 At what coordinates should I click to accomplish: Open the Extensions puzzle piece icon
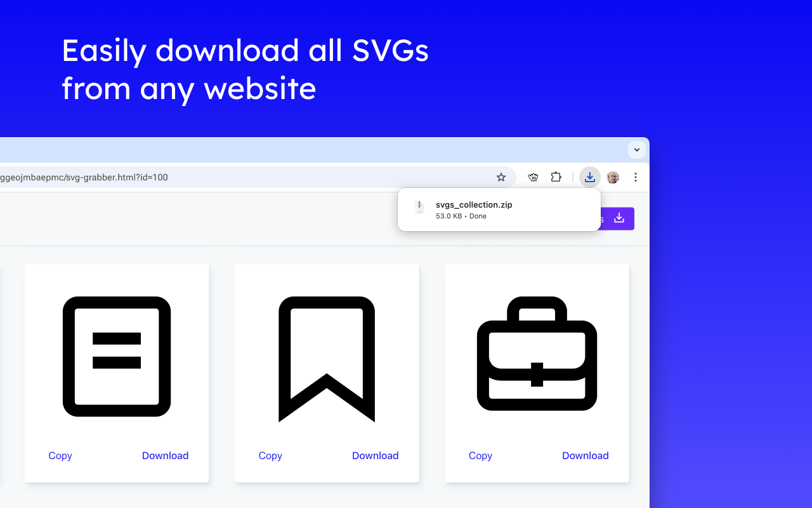(x=556, y=177)
